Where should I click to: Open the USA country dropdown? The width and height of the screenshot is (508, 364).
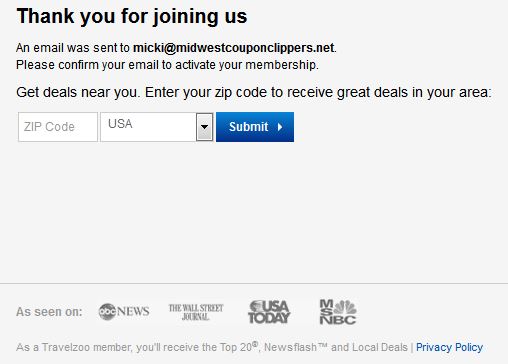(x=157, y=127)
